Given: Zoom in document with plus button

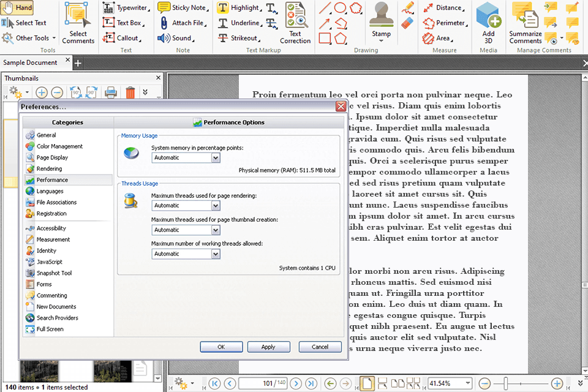Looking at the screenshot, I should click(557, 383).
